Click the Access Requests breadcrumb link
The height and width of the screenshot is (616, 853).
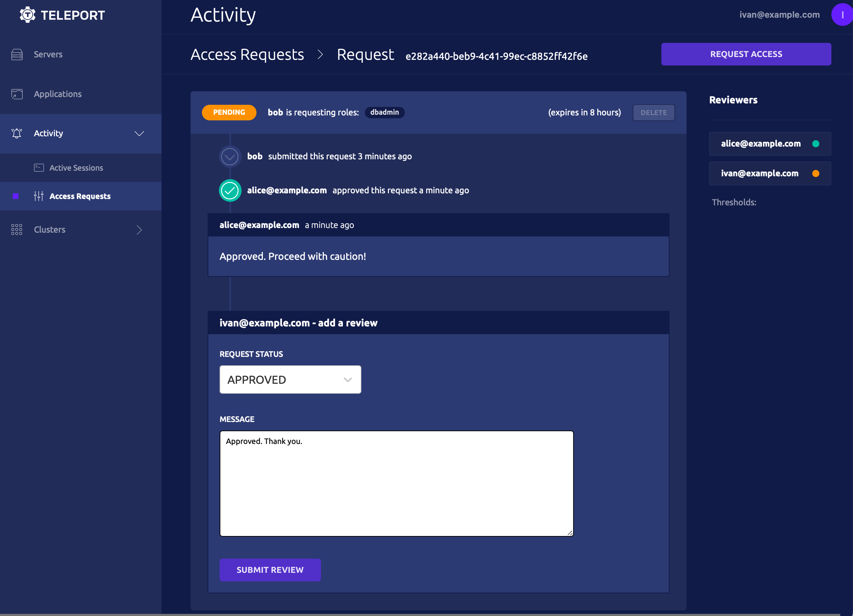248,55
